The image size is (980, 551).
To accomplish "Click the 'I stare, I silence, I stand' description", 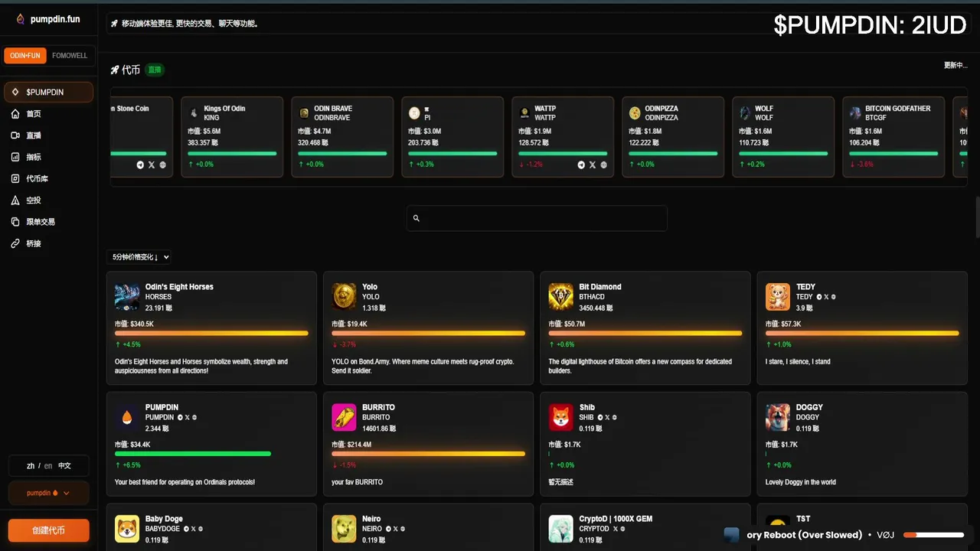I will pos(798,362).
